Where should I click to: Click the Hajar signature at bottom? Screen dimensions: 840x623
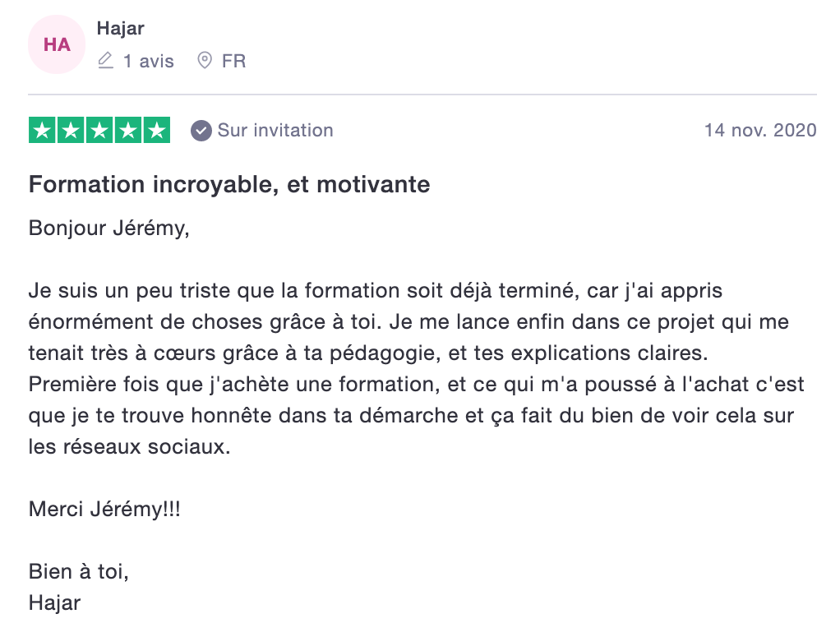coord(54,602)
